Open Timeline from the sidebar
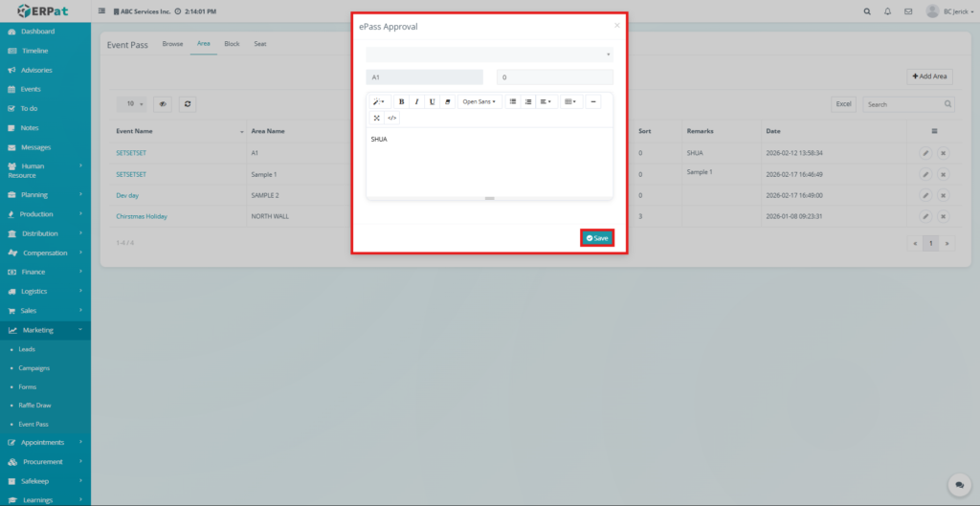This screenshot has width=980, height=506. [x=34, y=51]
